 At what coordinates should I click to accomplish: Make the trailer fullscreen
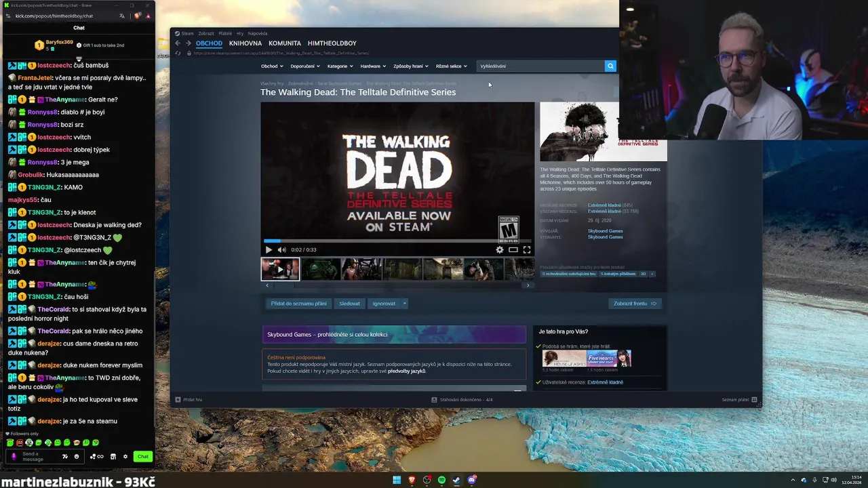pyautogui.click(x=527, y=249)
